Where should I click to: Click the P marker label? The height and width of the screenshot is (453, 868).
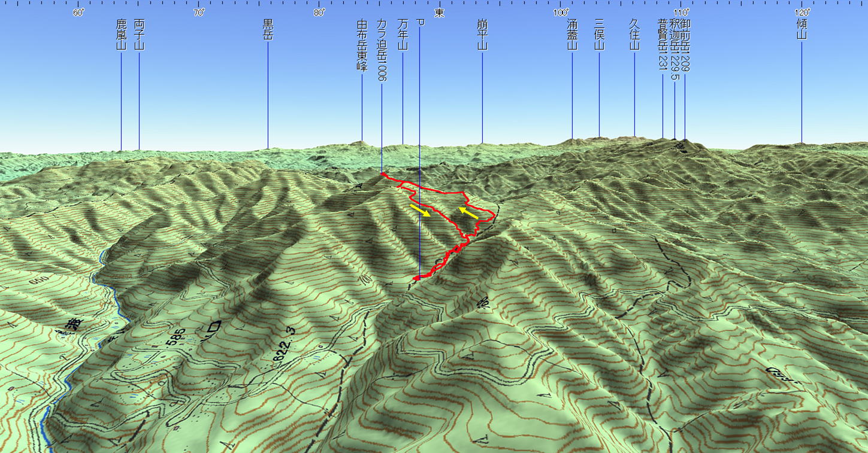click(420, 23)
